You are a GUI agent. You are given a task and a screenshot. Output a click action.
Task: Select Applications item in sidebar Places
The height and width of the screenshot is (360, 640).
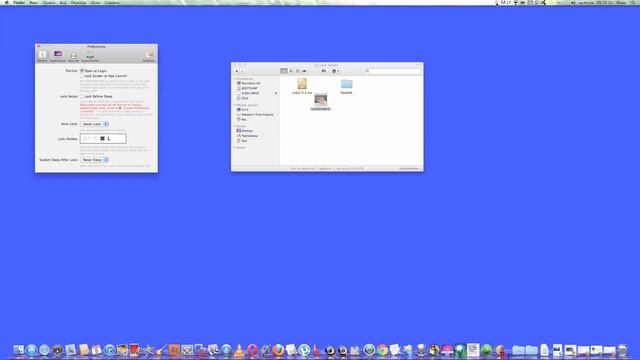pos(247,136)
